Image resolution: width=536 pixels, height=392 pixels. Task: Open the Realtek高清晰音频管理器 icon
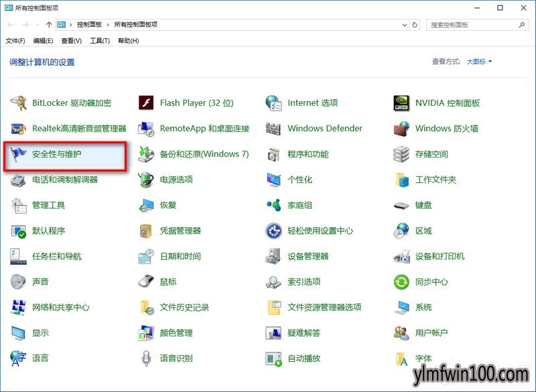point(19,129)
